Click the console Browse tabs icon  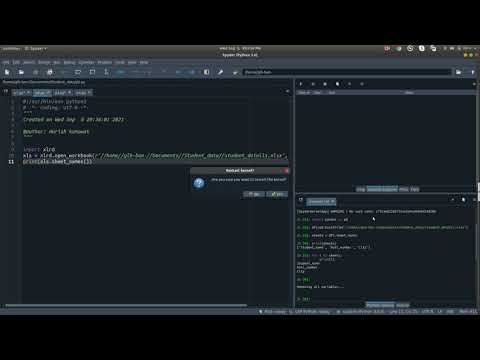tap(300, 200)
